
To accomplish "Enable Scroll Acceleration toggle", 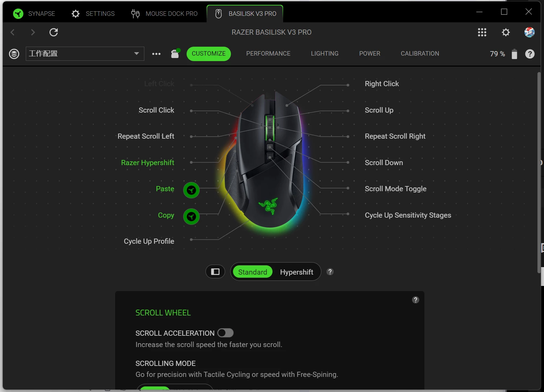I will (225, 333).
